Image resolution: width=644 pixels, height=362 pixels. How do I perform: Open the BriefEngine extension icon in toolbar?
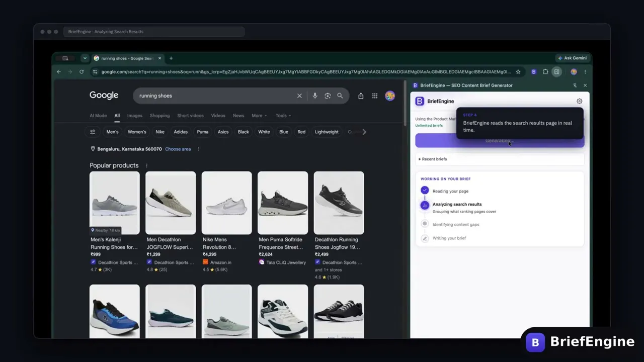tap(534, 72)
